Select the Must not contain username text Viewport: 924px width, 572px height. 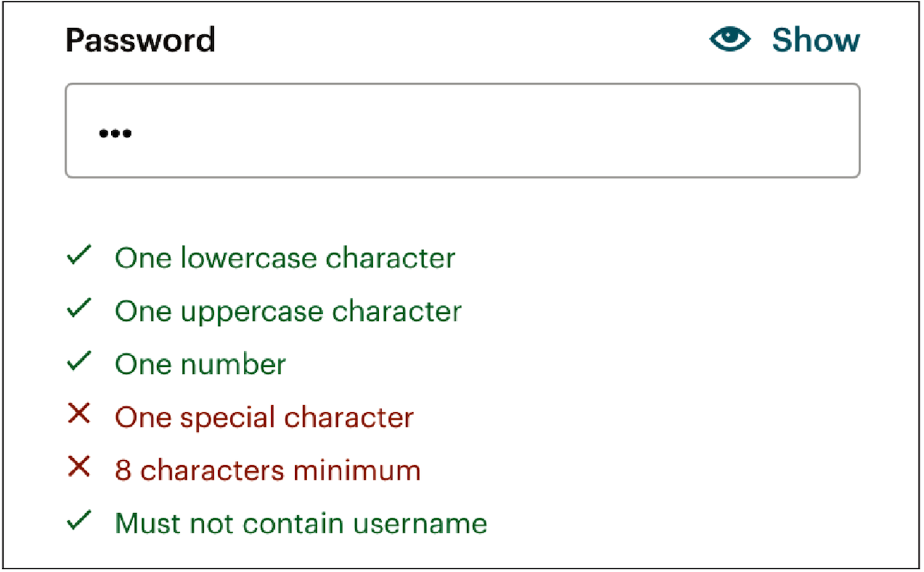coord(301,523)
